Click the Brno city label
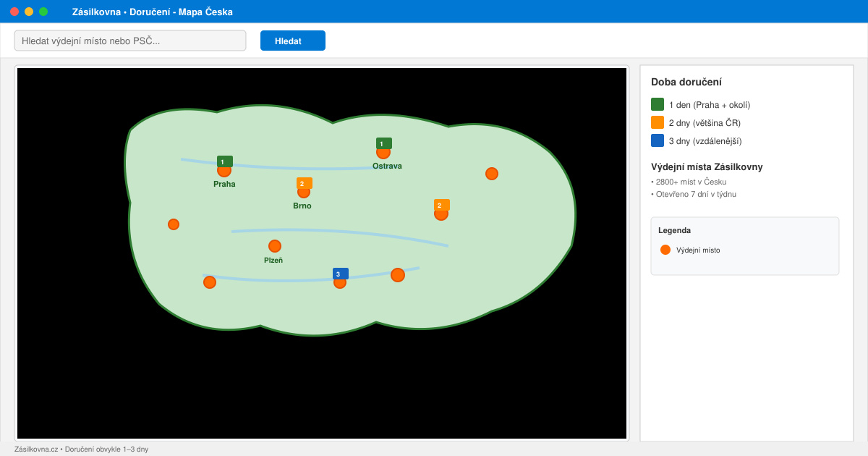The height and width of the screenshot is (456, 868). 302,206
